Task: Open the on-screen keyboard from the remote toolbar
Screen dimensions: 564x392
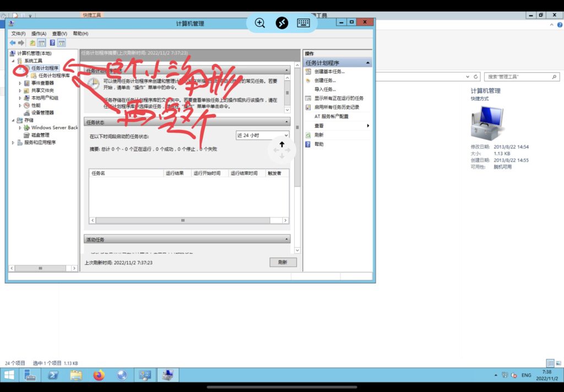Action: (x=303, y=23)
